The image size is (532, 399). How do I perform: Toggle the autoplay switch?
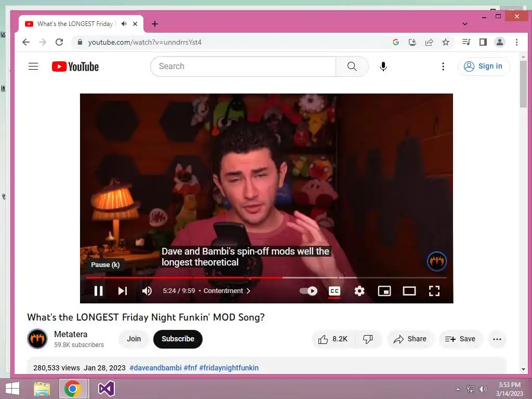pos(309,291)
